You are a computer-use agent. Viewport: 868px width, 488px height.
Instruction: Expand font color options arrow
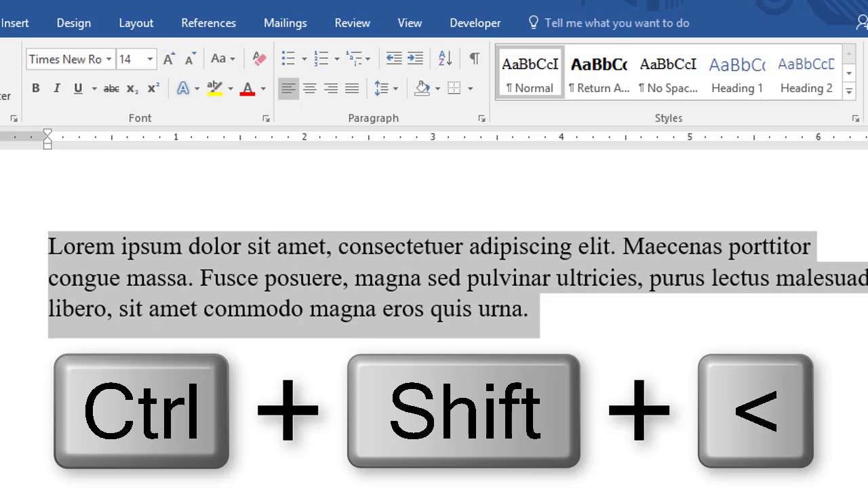pyautogui.click(x=263, y=89)
